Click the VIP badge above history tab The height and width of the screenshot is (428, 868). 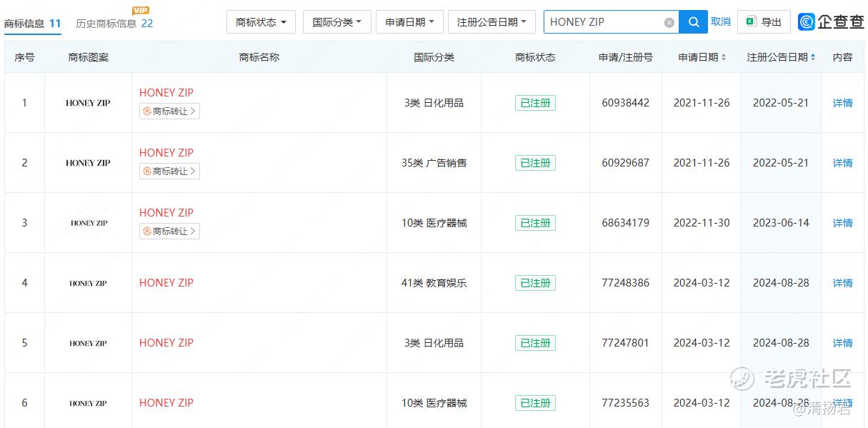click(x=141, y=11)
